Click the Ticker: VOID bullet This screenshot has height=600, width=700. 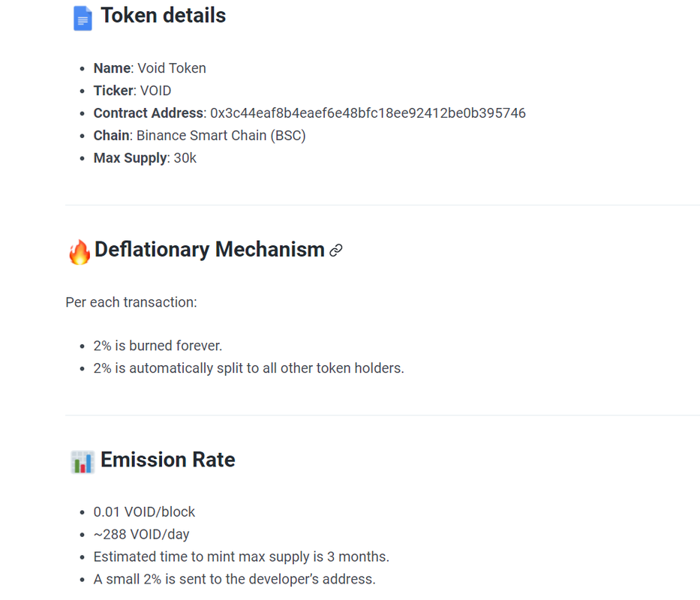point(132,91)
